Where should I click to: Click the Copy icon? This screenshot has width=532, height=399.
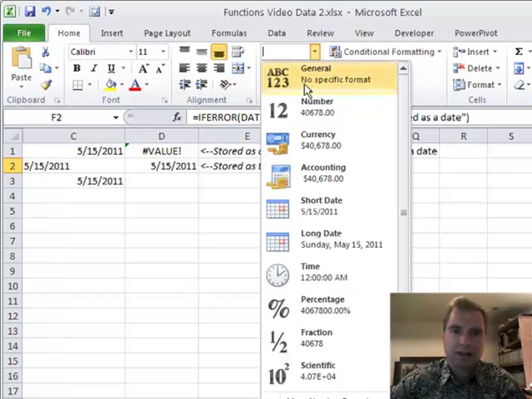(45, 68)
